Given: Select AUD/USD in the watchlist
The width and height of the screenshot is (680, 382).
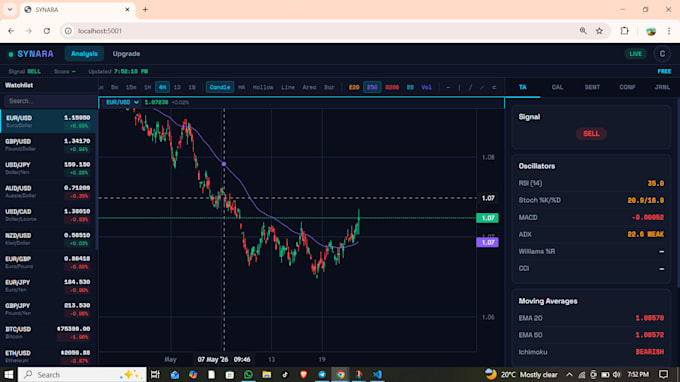Looking at the screenshot, I should coord(48,192).
